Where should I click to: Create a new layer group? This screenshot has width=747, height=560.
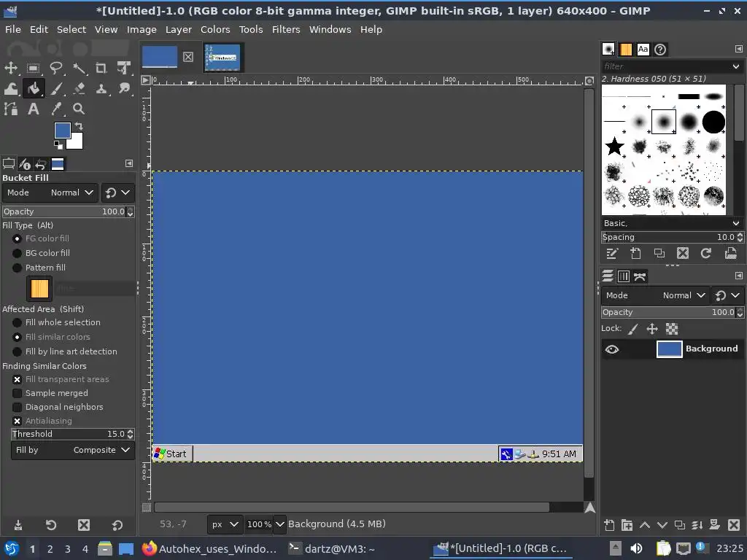[627, 525]
